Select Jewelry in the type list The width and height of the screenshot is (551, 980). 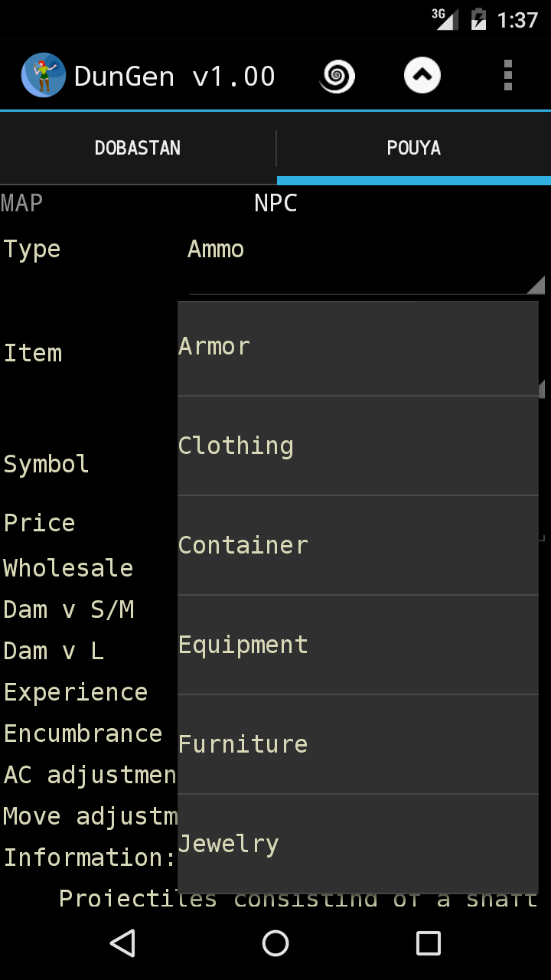point(358,844)
